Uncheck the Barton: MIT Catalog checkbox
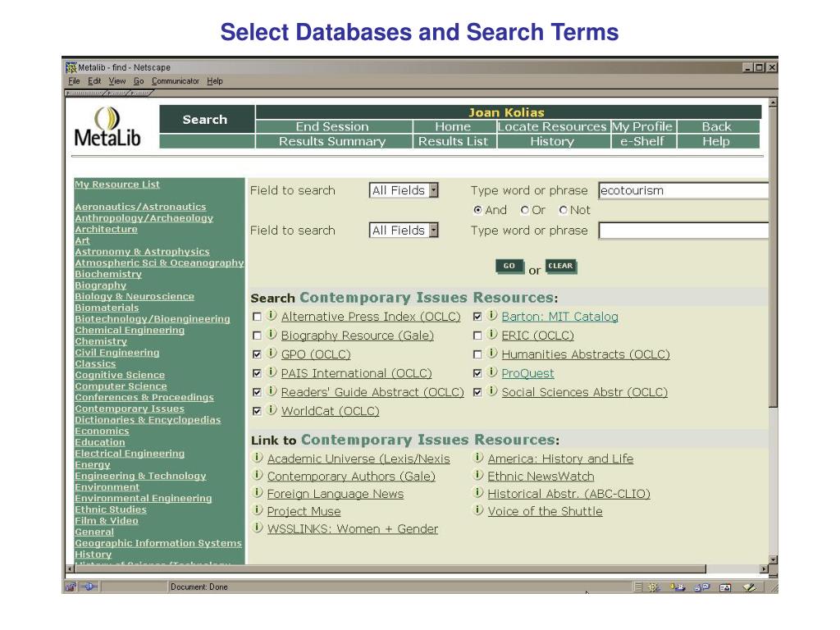This screenshot has width=840, height=630. (477, 317)
